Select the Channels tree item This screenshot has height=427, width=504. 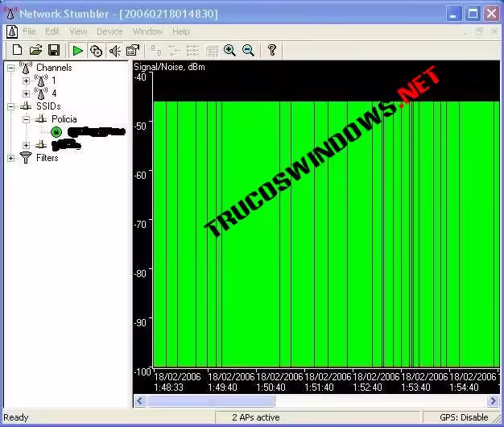point(54,68)
